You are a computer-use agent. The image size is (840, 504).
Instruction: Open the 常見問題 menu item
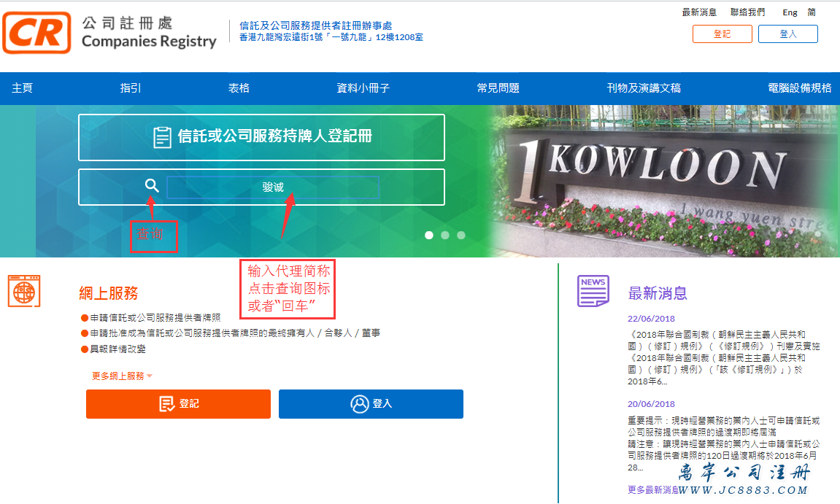tap(498, 88)
